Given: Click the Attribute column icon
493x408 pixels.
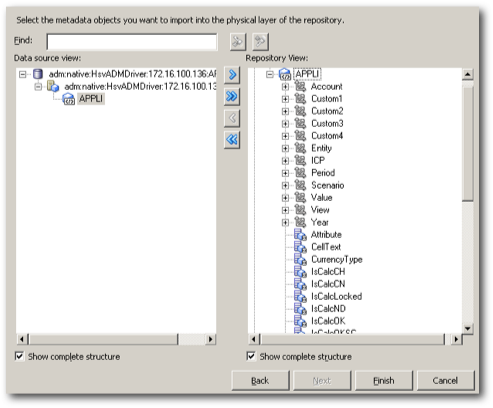Looking at the screenshot, I should (x=300, y=235).
